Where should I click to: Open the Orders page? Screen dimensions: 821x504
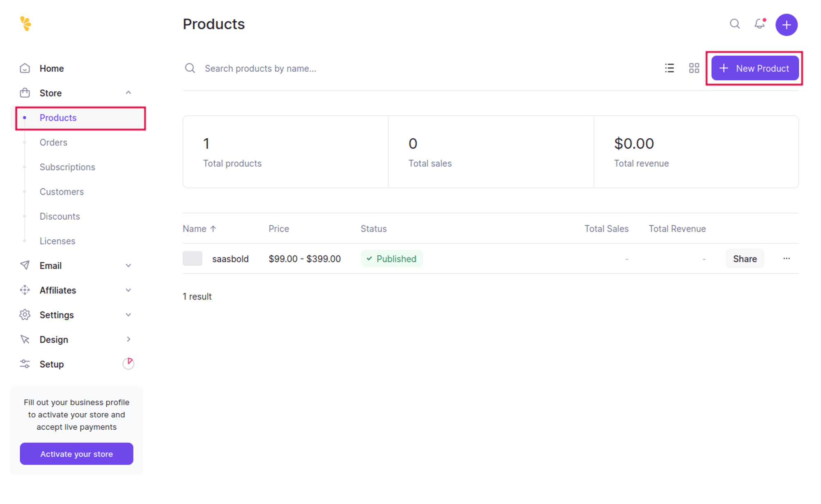click(x=53, y=142)
